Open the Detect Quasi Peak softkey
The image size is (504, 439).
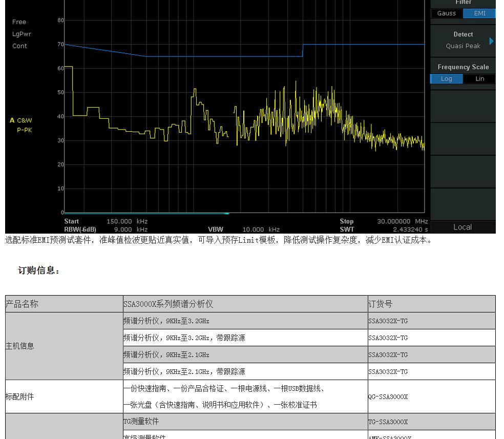(x=463, y=40)
